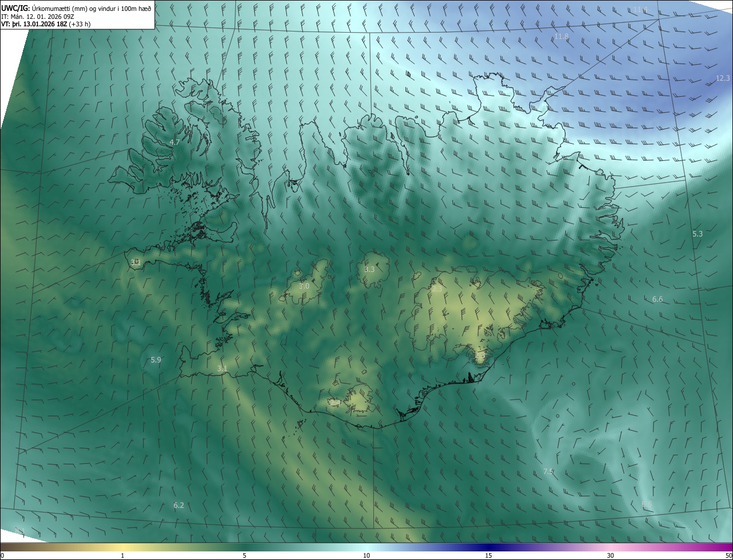Click the 8.5 value label on the map

(647, 503)
